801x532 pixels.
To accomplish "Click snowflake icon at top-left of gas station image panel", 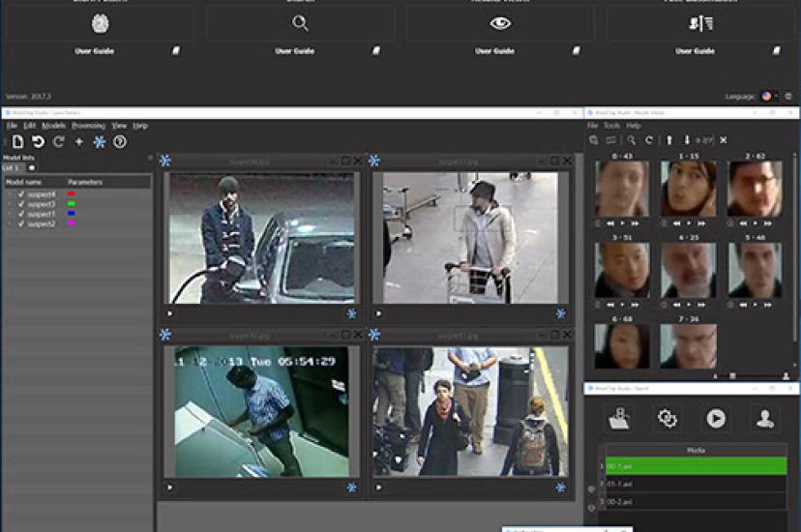I will pyautogui.click(x=165, y=161).
